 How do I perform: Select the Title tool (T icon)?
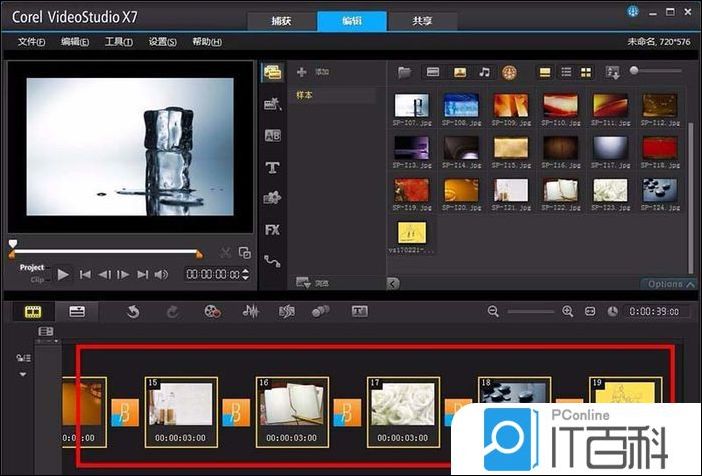[x=271, y=167]
